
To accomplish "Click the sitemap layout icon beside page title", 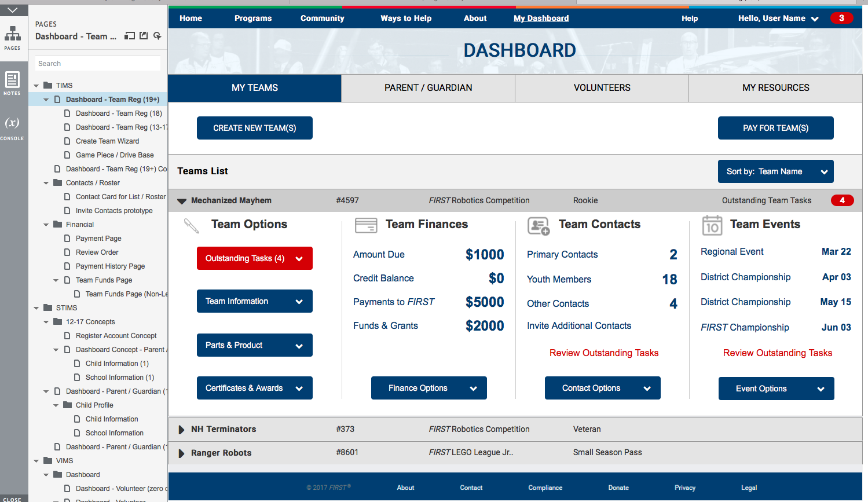I will point(130,36).
